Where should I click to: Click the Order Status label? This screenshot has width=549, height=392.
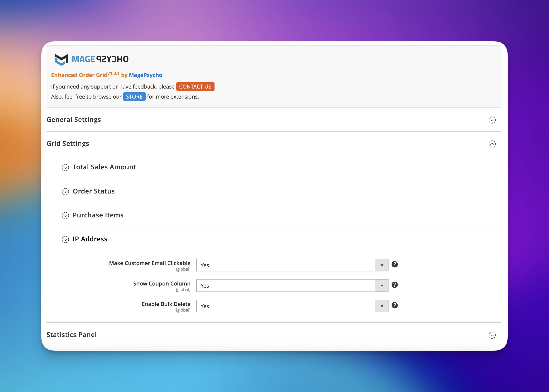pos(94,191)
